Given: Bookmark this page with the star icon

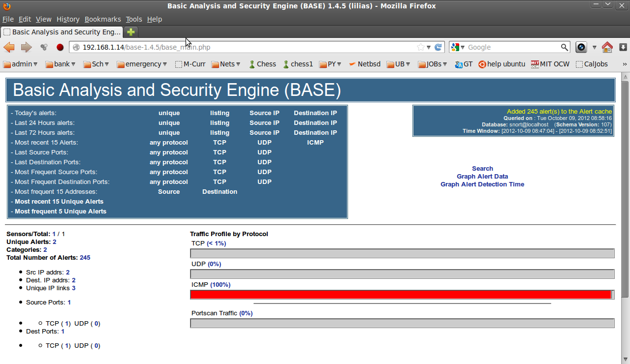Looking at the screenshot, I should tap(420, 47).
